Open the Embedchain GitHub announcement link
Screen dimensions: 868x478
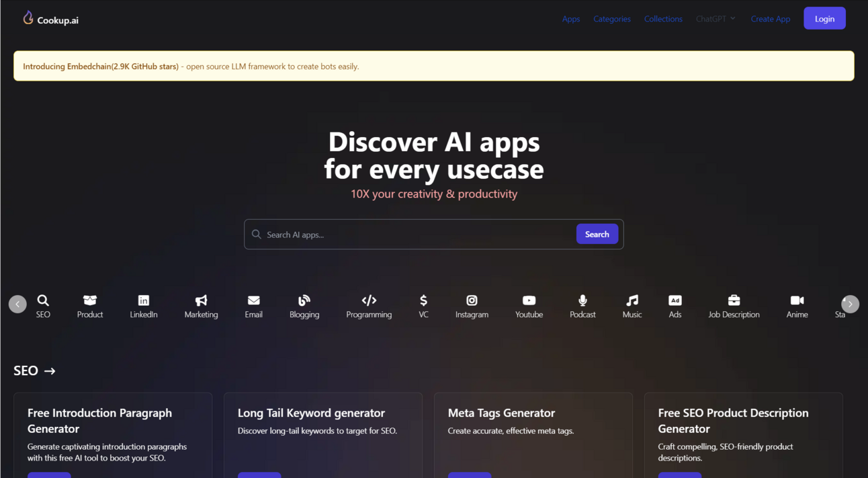point(100,66)
